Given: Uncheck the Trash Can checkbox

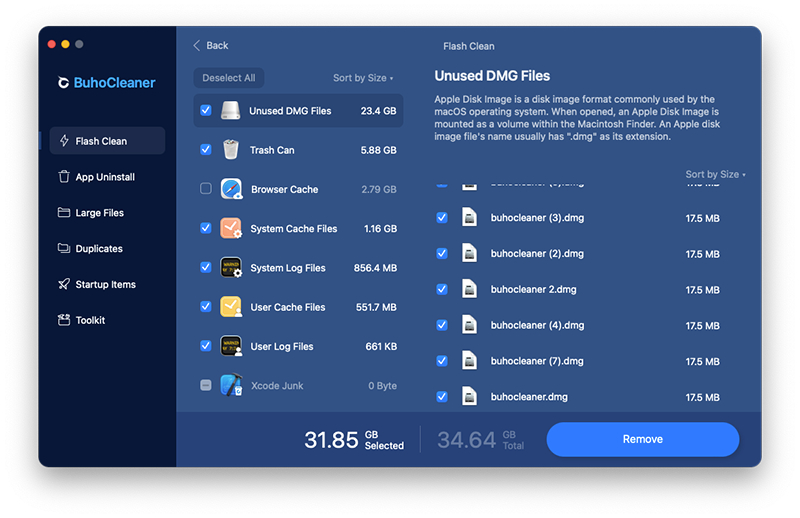Looking at the screenshot, I should (x=206, y=149).
